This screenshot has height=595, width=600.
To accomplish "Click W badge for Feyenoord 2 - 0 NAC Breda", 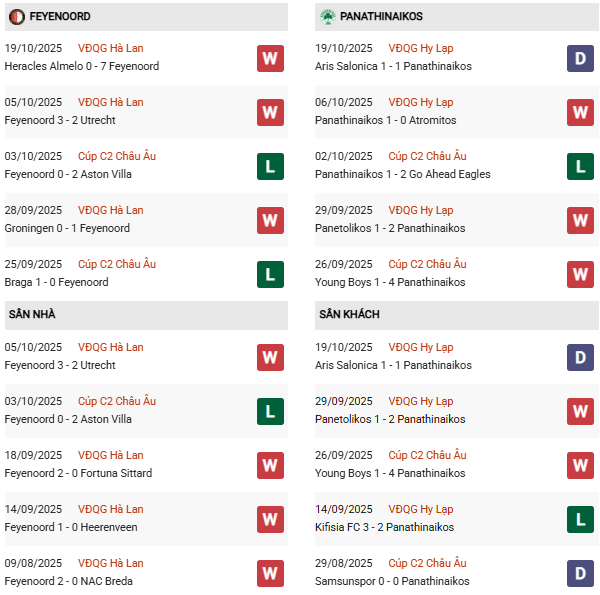I will pos(270,573).
